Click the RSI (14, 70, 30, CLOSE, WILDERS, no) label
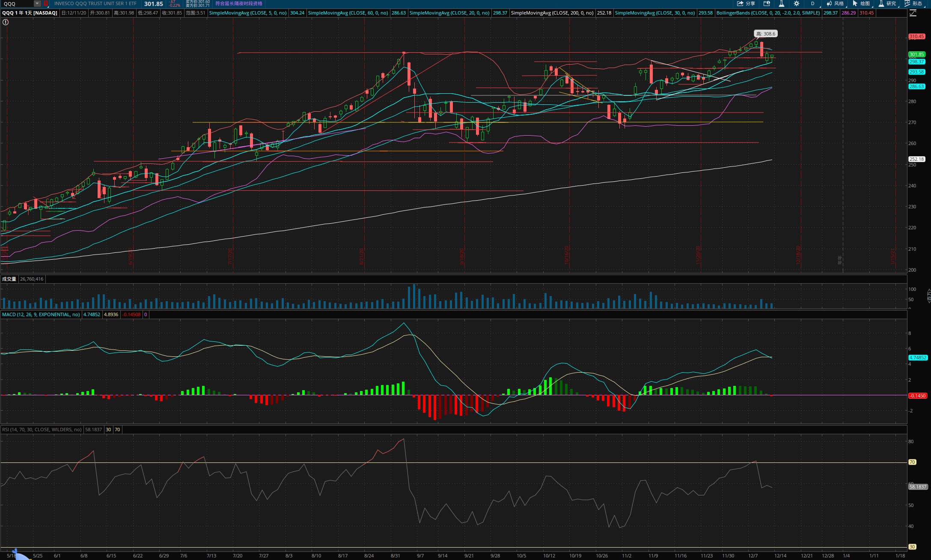Screen dimensions: 931x560 click(x=42, y=430)
